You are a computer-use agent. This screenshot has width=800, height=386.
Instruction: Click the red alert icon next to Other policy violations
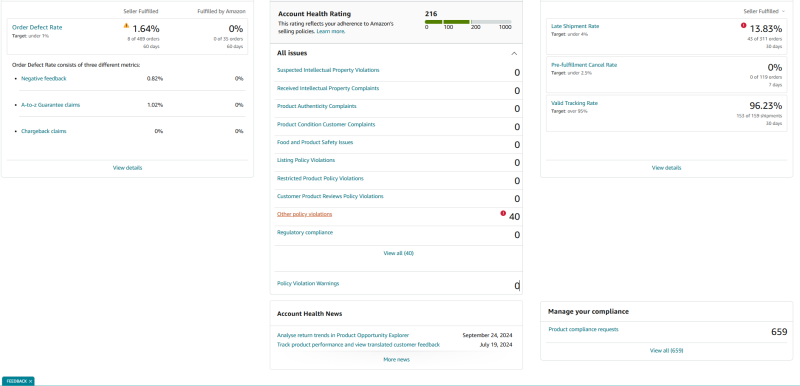click(x=503, y=213)
